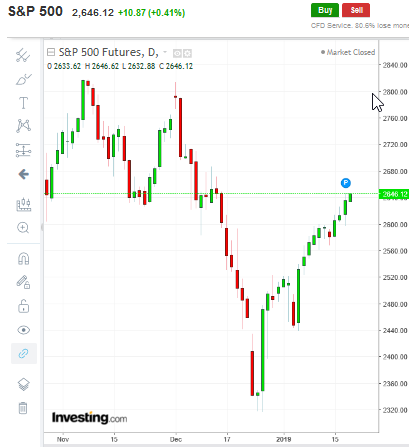Toggle stay in drawing mode pencil-lock
The height and width of the screenshot is (447, 409).
point(23,282)
